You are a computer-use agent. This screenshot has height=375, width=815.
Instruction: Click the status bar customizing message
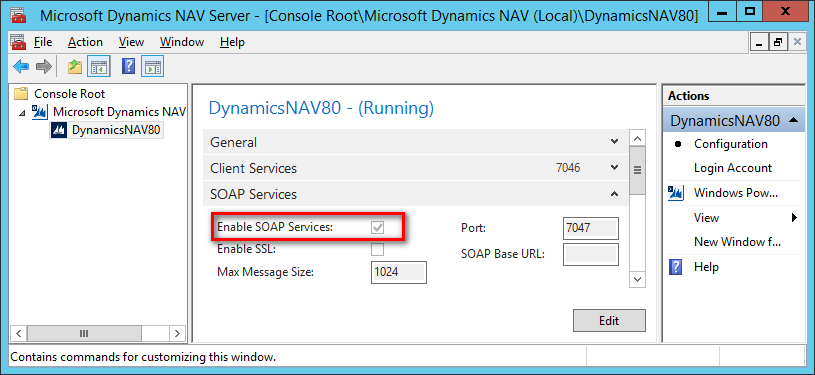tap(143, 357)
